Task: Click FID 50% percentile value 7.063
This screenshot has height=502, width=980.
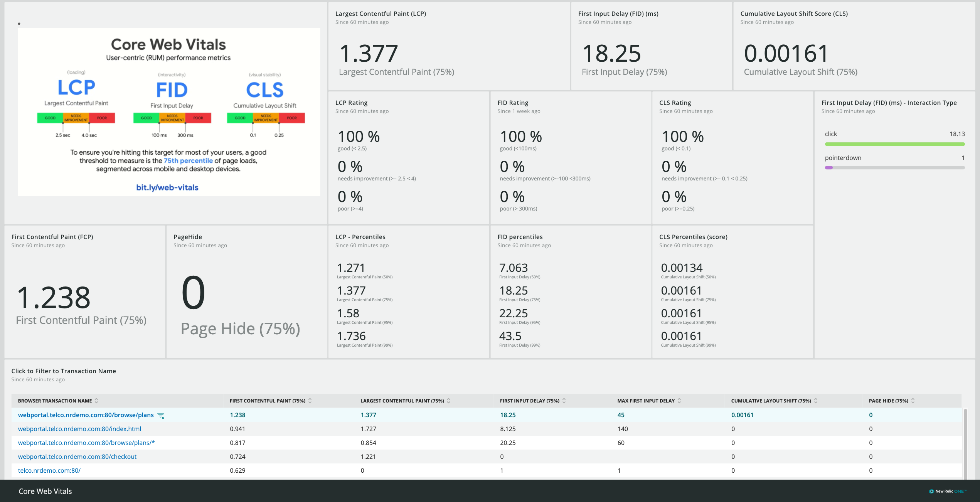Action: [x=514, y=268]
